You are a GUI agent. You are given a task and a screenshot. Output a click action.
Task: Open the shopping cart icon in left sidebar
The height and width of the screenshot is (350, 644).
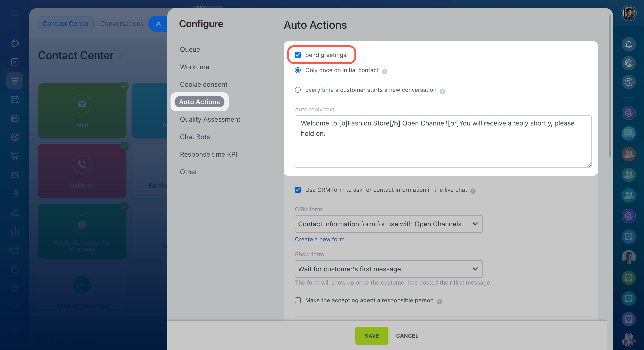click(x=15, y=156)
